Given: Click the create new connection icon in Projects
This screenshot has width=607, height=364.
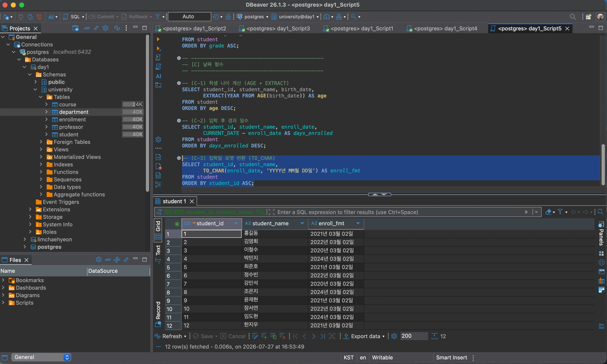Looking at the screenshot, I should click(x=75, y=28).
